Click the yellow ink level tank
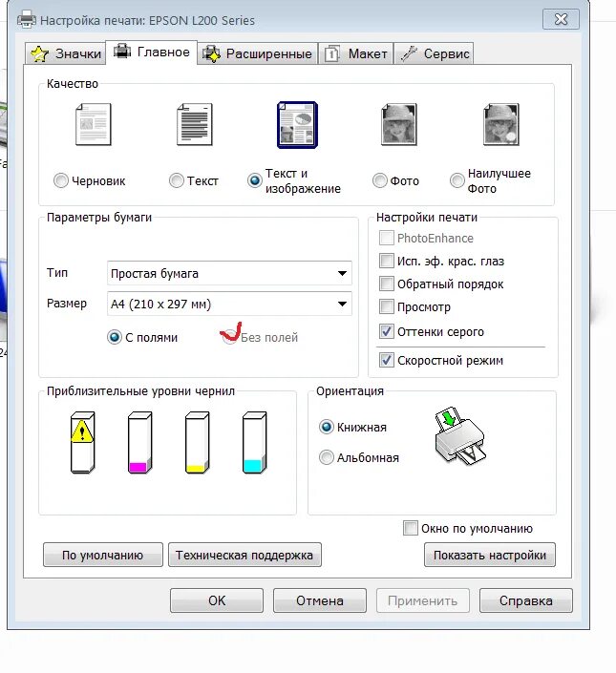This screenshot has width=616, height=673. [197, 442]
